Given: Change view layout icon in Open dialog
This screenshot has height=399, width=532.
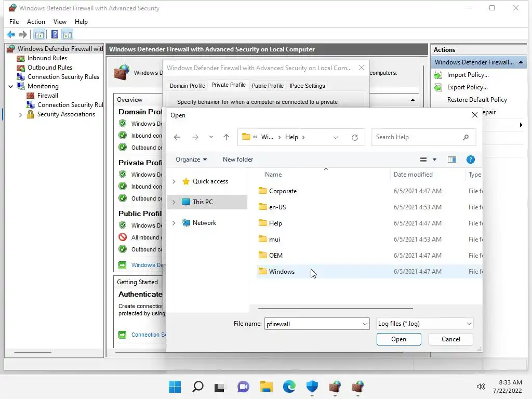Looking at the screenshot, I should [423, 159].
